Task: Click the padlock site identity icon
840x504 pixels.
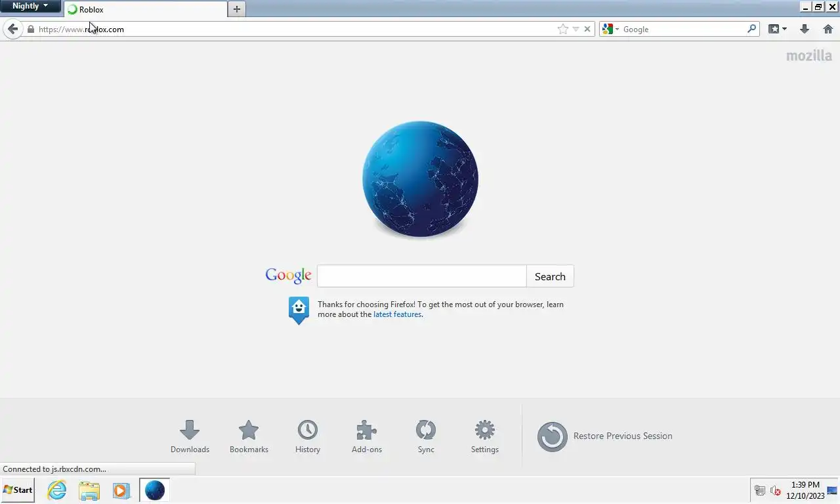Action: (30, 29)
